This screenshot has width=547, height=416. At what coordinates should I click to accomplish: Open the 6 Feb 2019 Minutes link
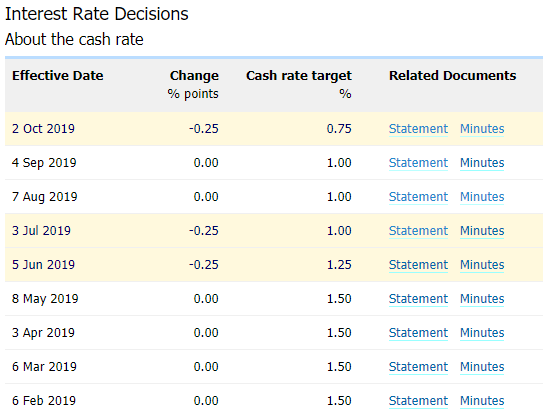(x=482, y=401)
